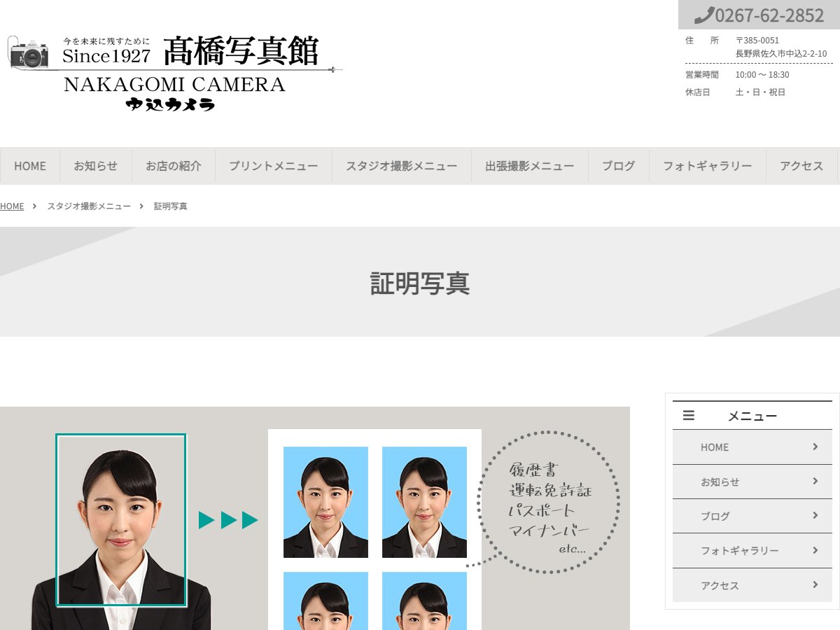
Task: Click chevron in sidebar HOME row
Action: (815, 447)
